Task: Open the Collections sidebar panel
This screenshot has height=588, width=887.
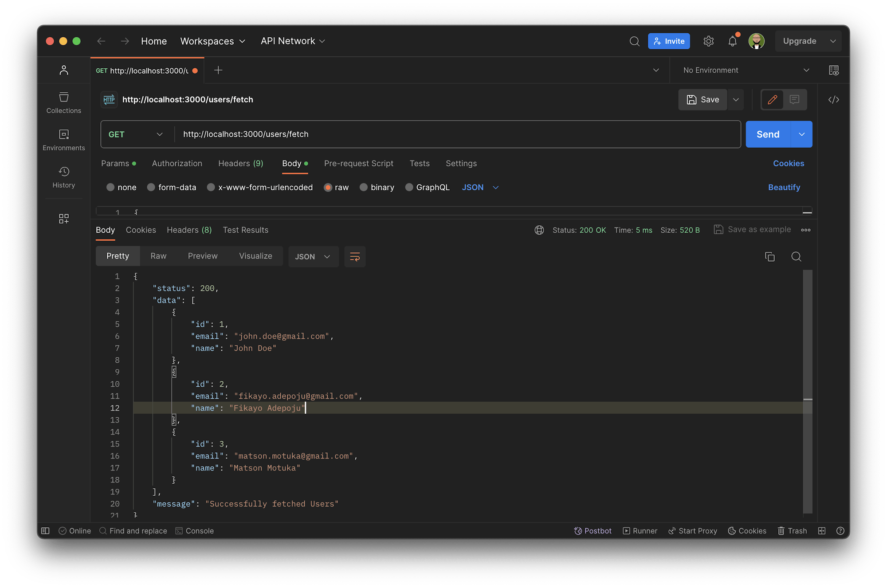Action: 63,103
